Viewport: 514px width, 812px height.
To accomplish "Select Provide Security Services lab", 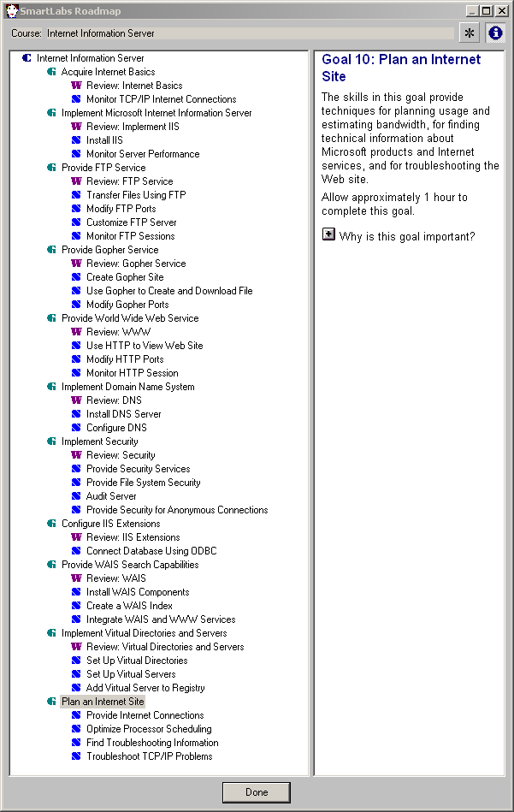I will pos(139,469).
